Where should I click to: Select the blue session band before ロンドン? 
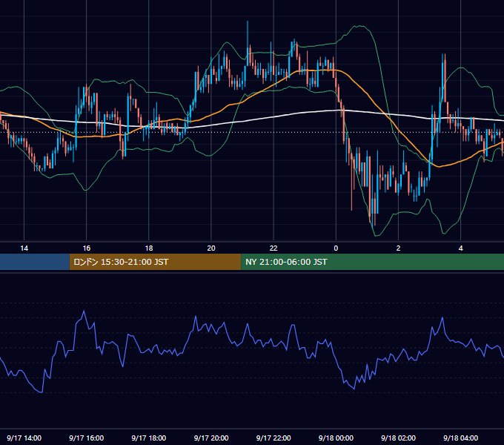point(35,262)
